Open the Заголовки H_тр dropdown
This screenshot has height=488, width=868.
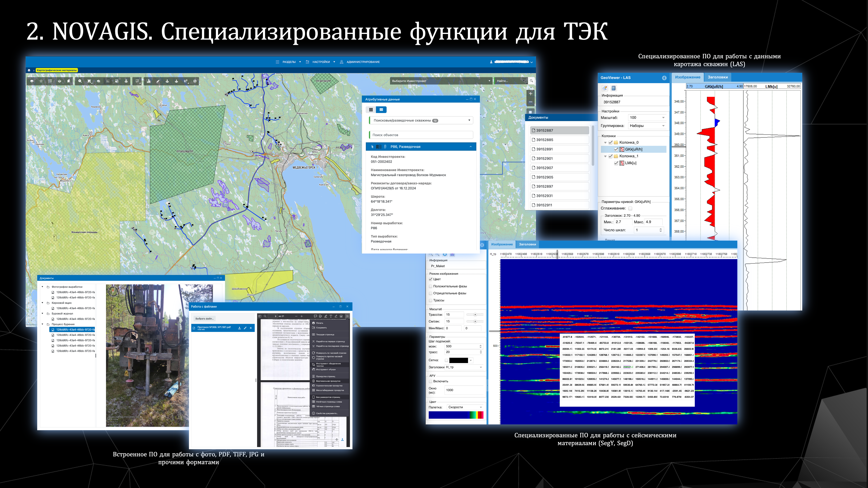[x=464, y=367]
